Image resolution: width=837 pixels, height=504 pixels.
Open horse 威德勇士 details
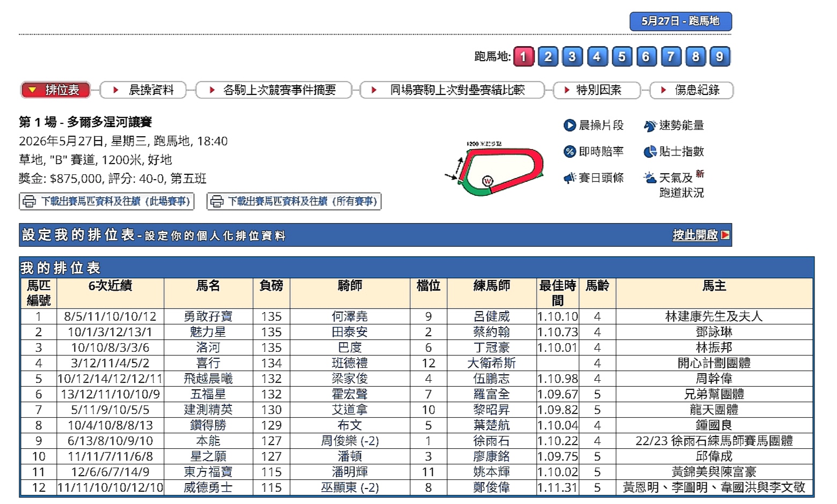[208, 487]
